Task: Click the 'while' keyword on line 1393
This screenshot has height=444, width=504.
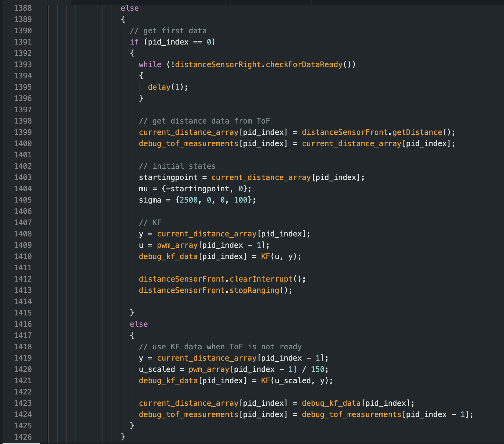Action: [150, 65]
